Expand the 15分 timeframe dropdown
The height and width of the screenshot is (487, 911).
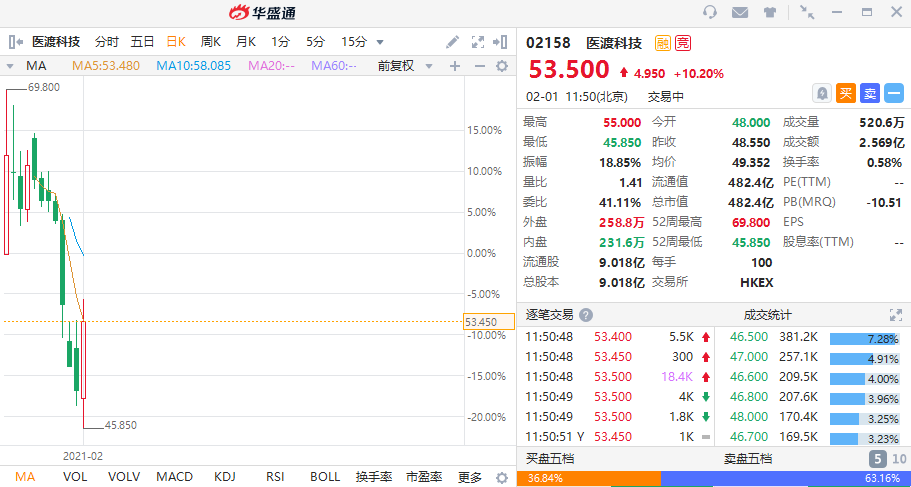tap(380, 42)
